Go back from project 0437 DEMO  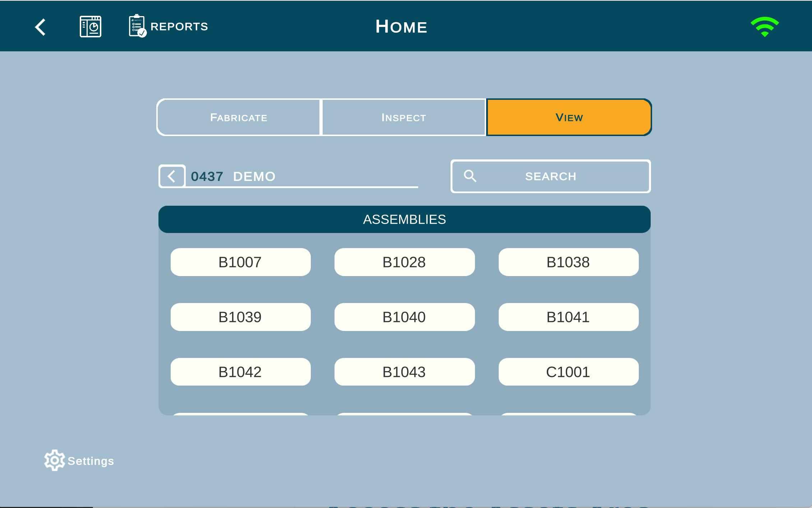[172, 176]
